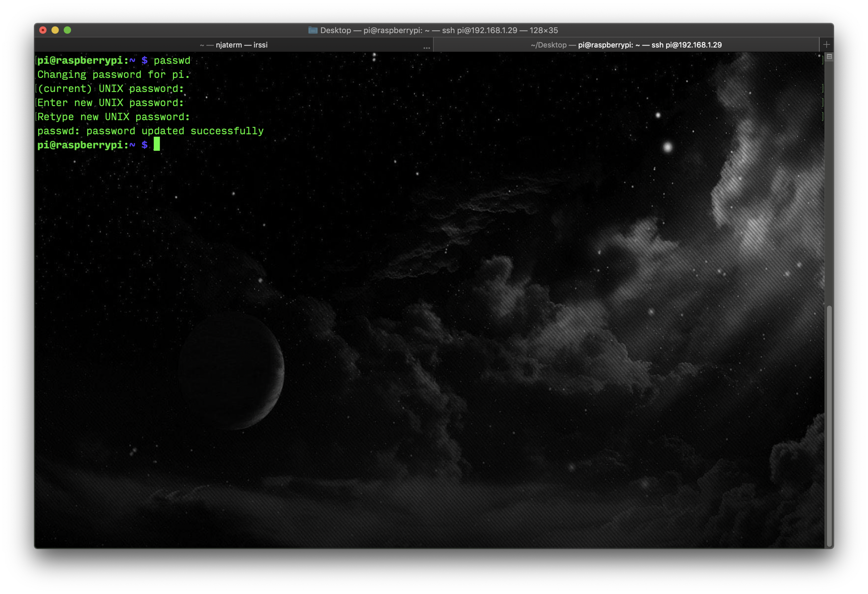868x594 pixels.
Task: Click the Desktop folder proxy icon in title bar
Action: [312, 30]
